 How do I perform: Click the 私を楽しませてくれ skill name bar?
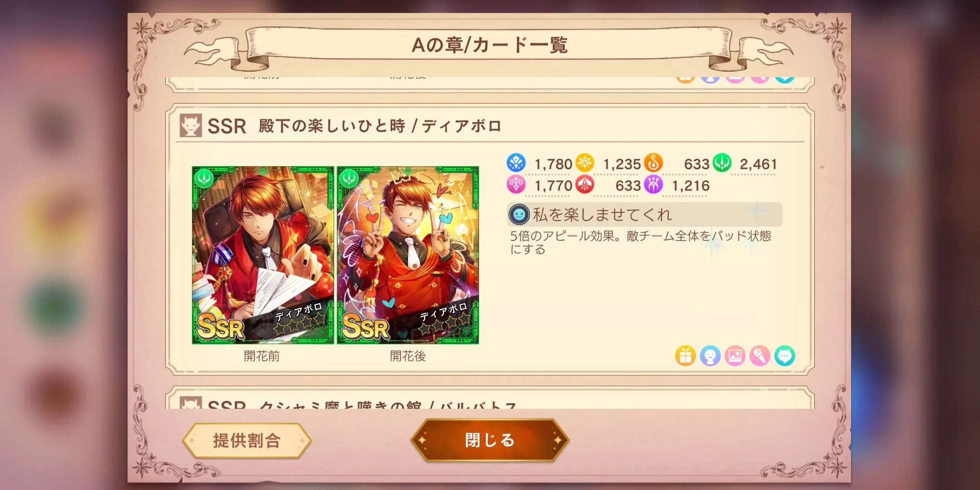click(x=644, y=214)
